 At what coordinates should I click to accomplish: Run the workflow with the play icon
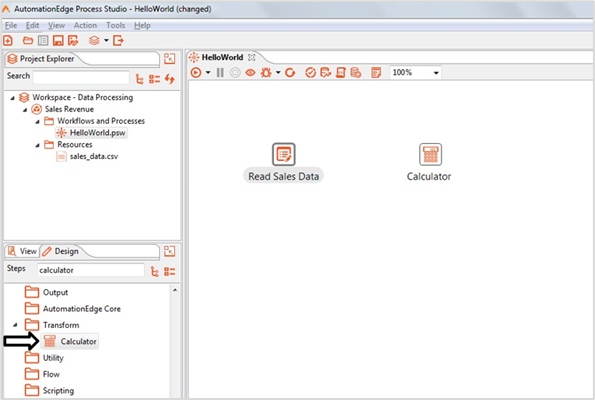pos(196,72)
